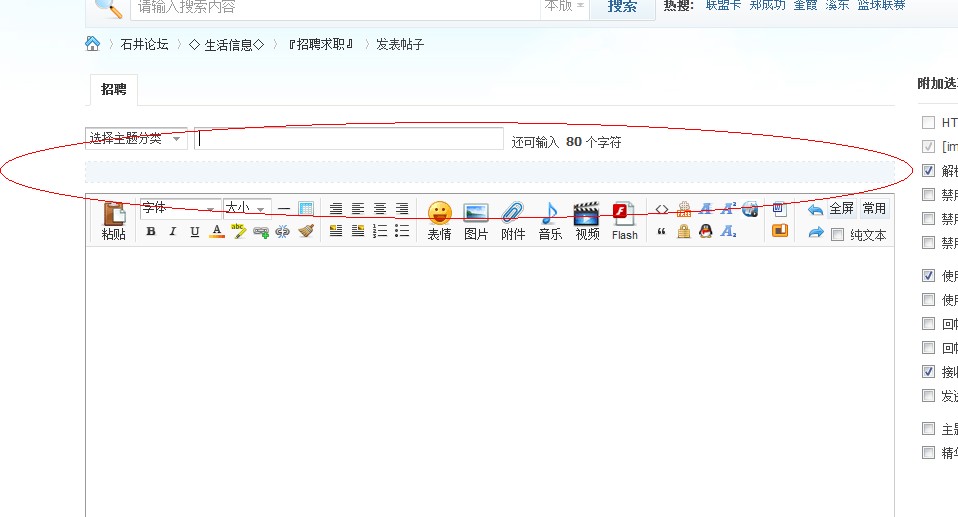
Task: Toggle the checkbox beside 主
Action: [928, 428]
